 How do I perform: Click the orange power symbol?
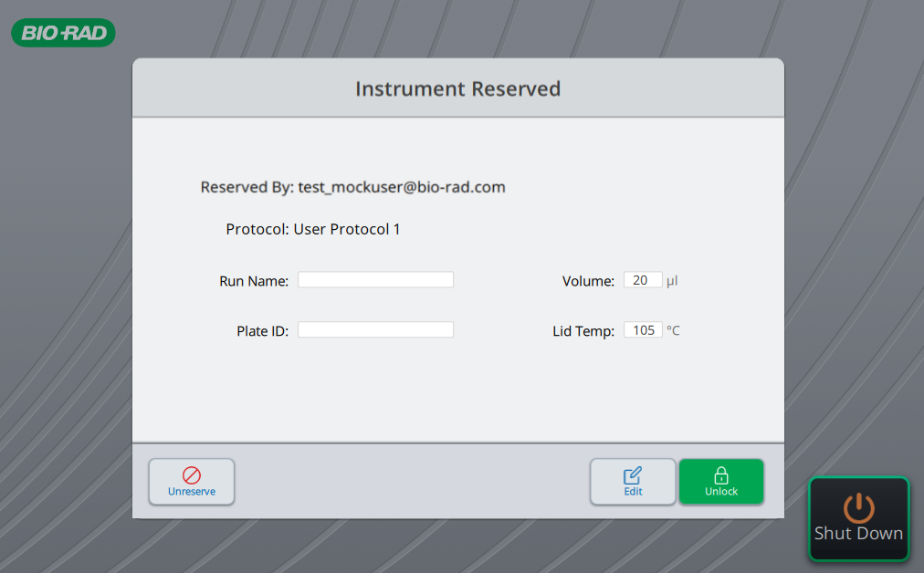(x=857, y=508)
